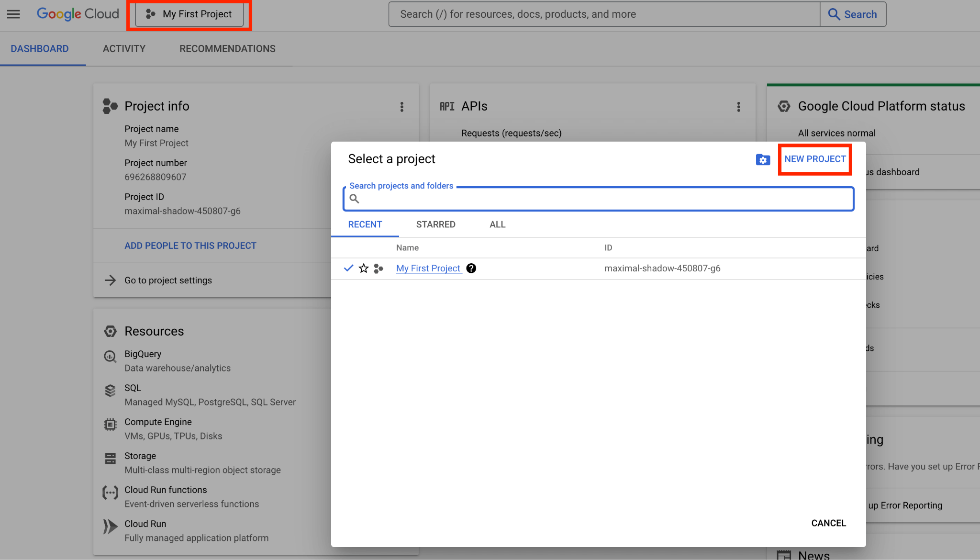
Task: Click the Google Cloud logo
Action: (78, 14)
